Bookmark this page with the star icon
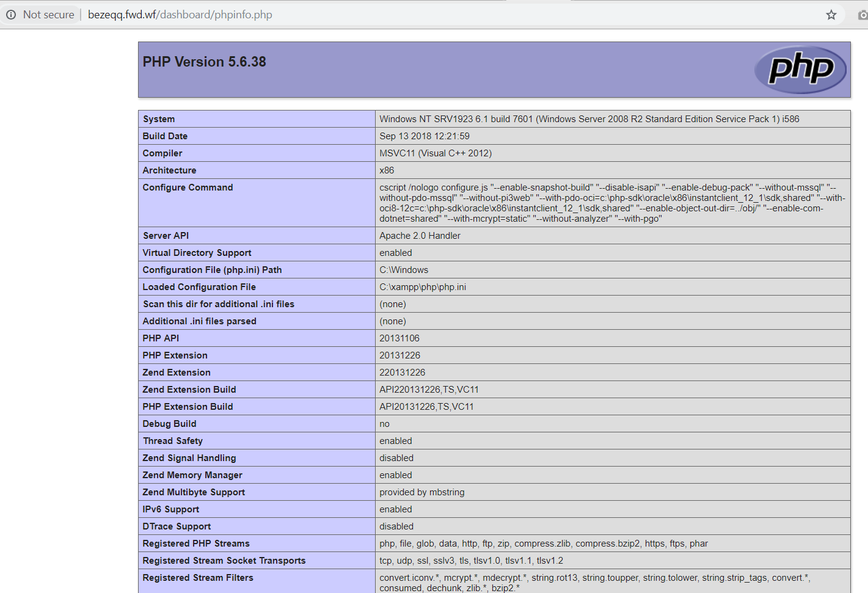 tap(831, 15)
